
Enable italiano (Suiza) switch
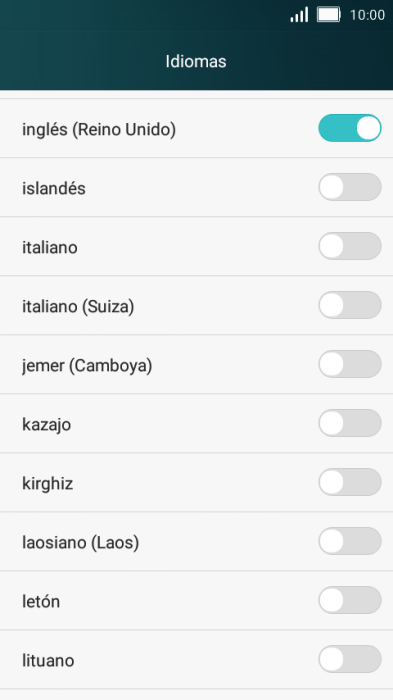pyautogui.click(x=350, y=305)
